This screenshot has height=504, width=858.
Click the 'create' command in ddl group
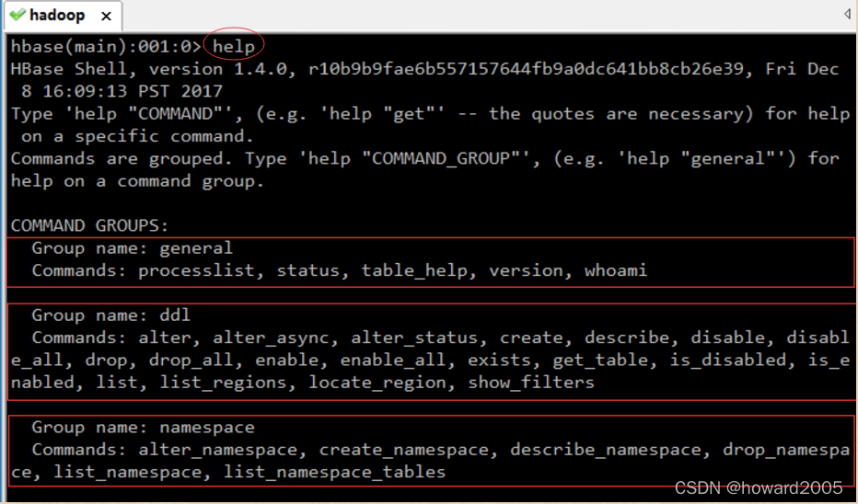[x=531, y=338]
